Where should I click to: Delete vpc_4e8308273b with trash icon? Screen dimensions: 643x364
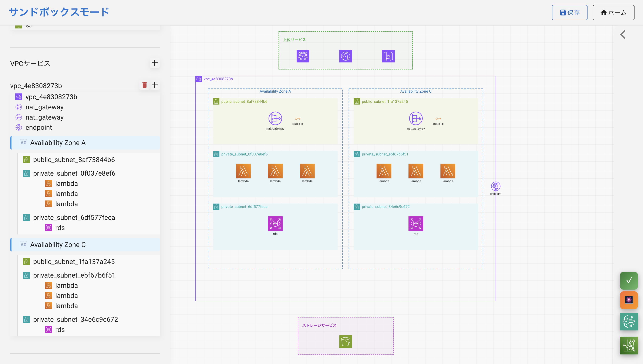coord(144,85)
